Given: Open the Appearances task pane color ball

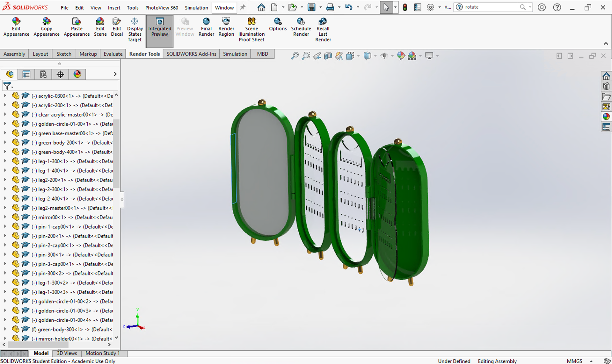Looking at the screenshot, I should [606, 117].
